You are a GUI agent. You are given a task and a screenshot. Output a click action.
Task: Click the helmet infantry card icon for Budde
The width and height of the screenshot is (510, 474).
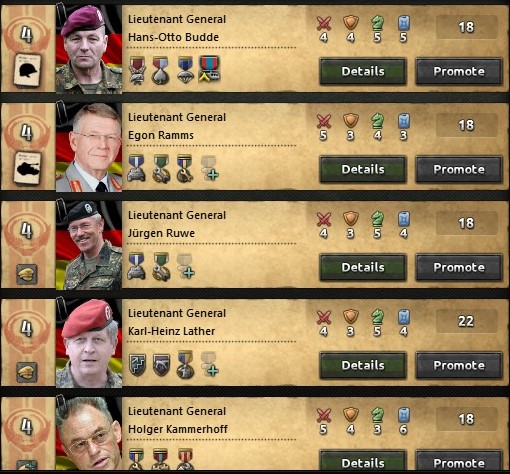pos(27,71)
